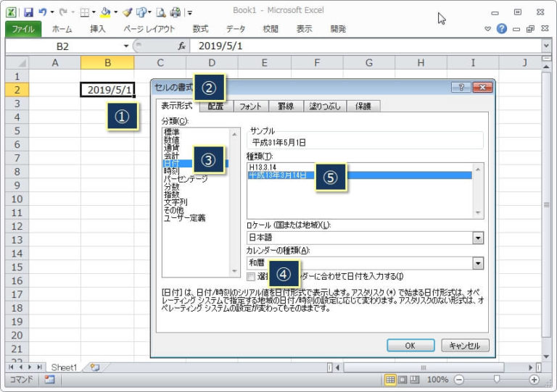Image resolution: width=557 pixels, height=392 pixels.
Task: Click the print preview icon
Action: pos(162,12)
